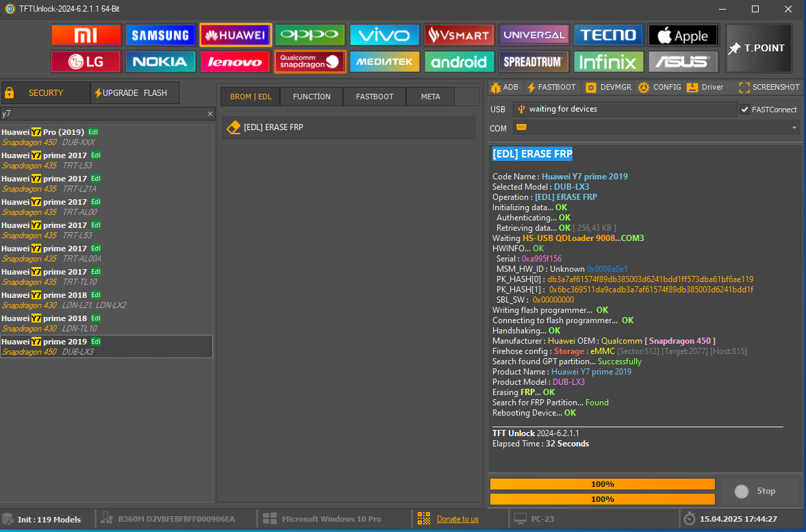The image size is (806, 532).
Task: Open the FASTBOOT toolbar tool
Action: (x=551, y=88)
